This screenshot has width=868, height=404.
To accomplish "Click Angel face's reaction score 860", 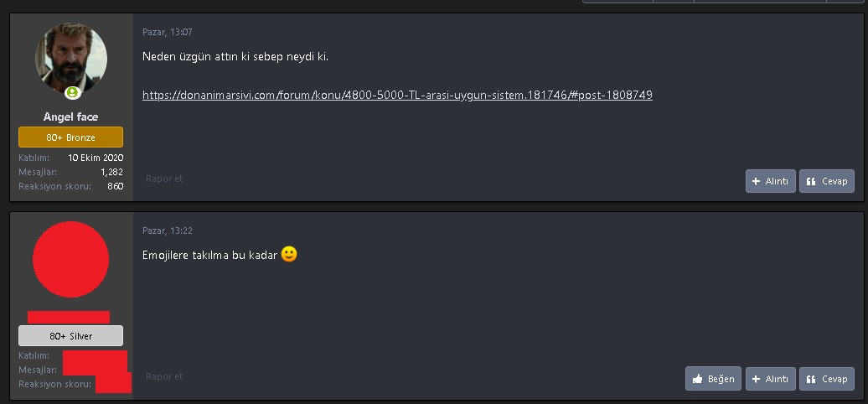I will tap(115, 186).
